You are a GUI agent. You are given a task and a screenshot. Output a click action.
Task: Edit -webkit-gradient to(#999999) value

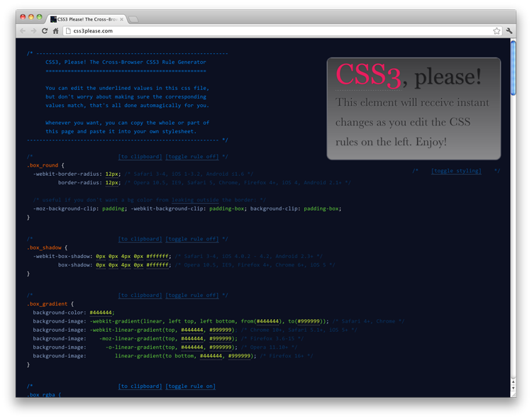309,321
